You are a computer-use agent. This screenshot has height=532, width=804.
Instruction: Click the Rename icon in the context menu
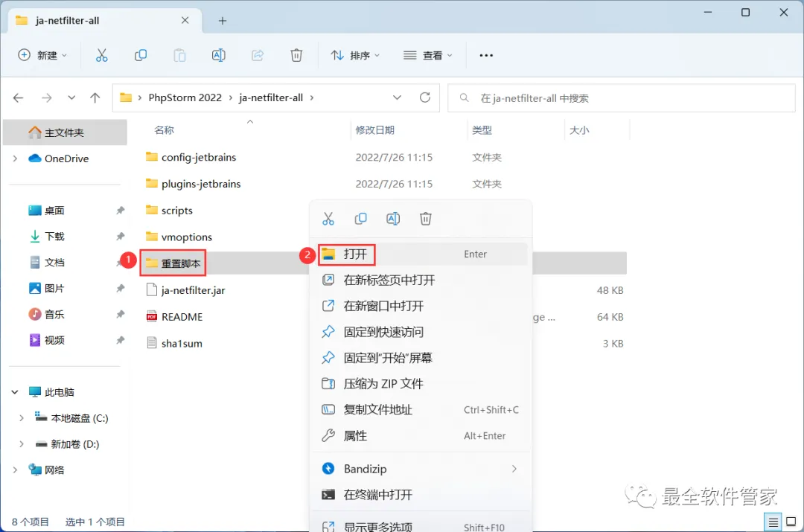click(393, 219)
